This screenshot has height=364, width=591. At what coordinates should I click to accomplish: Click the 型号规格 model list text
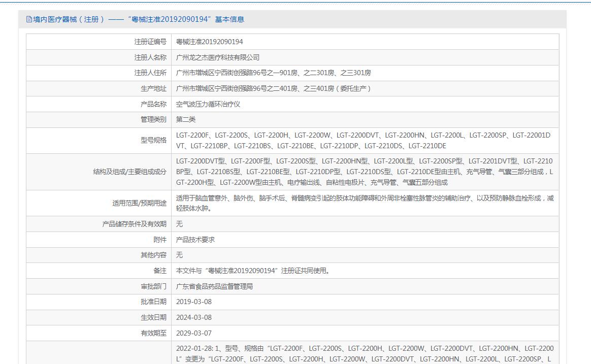(x=363, y=140)
